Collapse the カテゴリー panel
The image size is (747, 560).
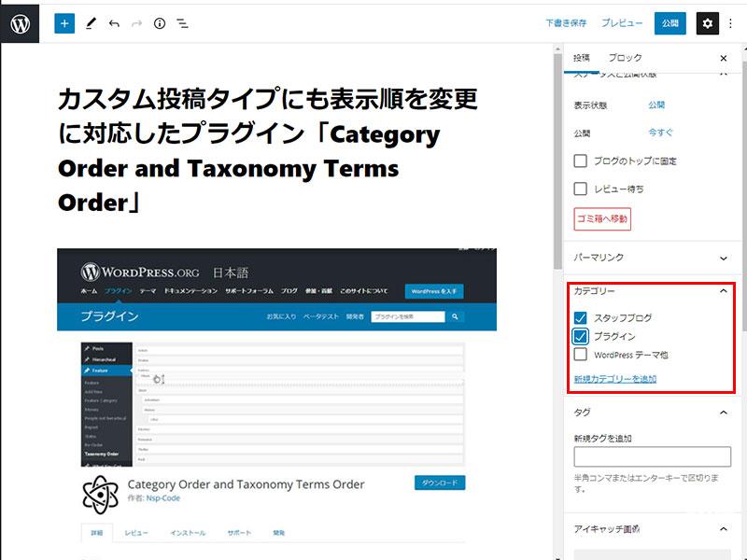click(x=724, y=291)
